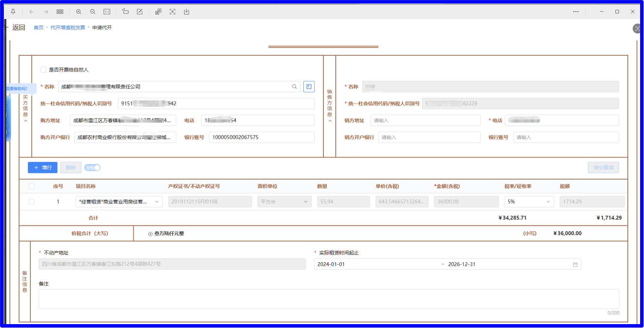Click the pin icon in toolbar
The height and width of the screenshot is (328, 644).
(x=13, y=12)
